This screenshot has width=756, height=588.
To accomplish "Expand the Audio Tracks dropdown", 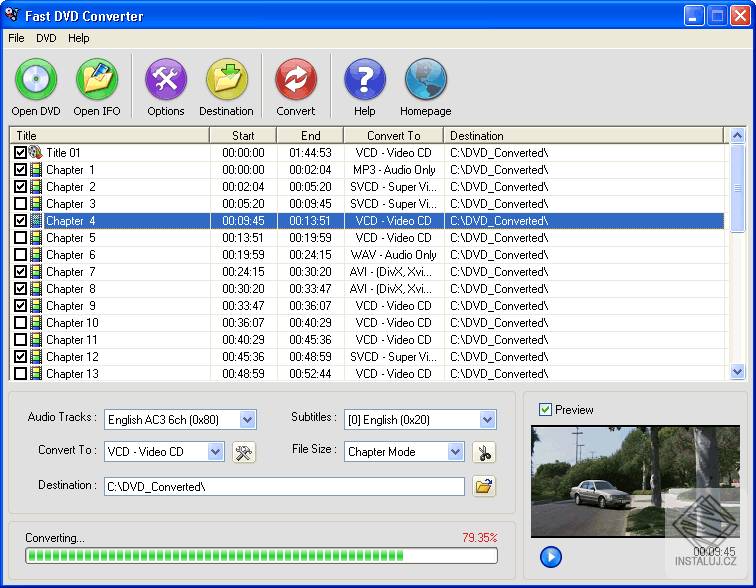I will pos(247,419).
